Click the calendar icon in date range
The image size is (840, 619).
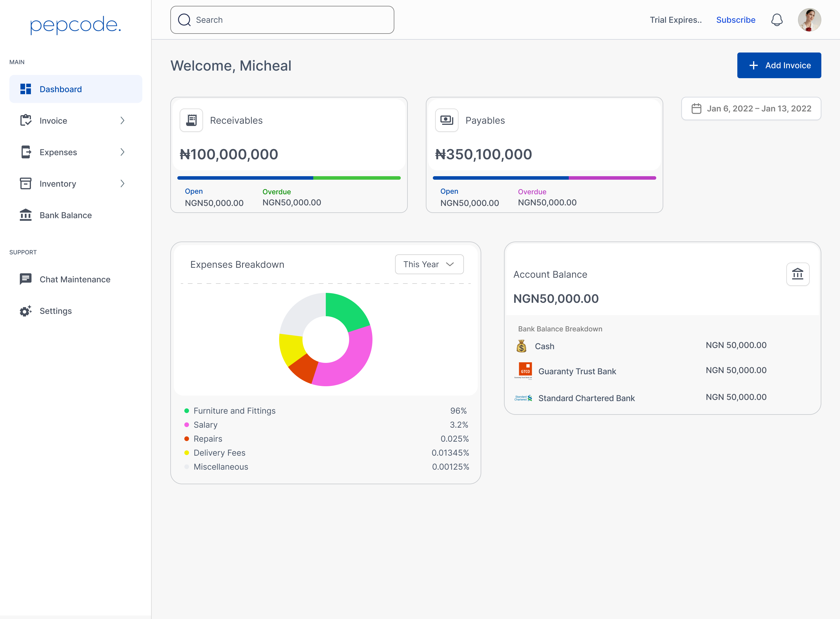coord(696,109)
